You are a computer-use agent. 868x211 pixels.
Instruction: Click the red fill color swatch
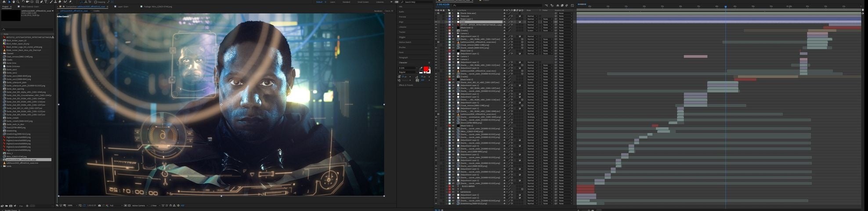[x=426, y=69]
